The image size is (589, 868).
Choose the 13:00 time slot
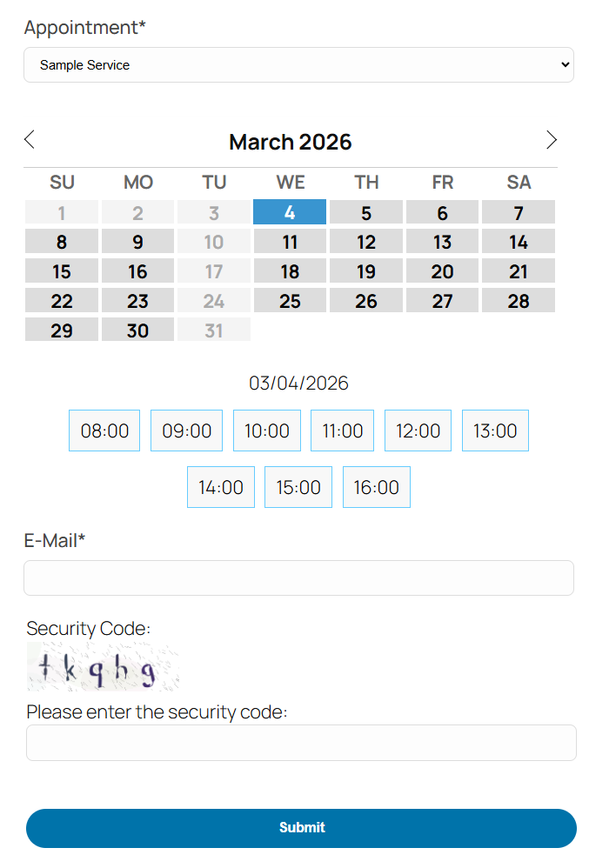(495, 431)
